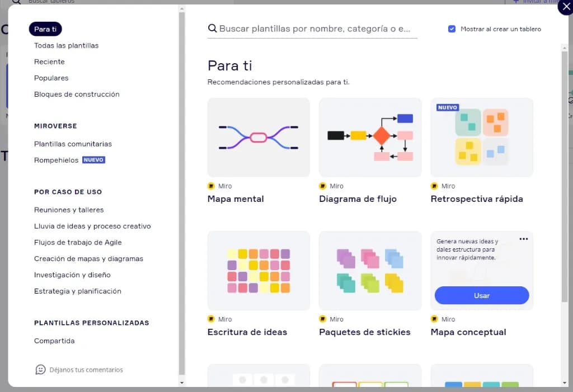Select Reuniones y talleres
This screenshot has height=392, width=573.
pos(69,210)
